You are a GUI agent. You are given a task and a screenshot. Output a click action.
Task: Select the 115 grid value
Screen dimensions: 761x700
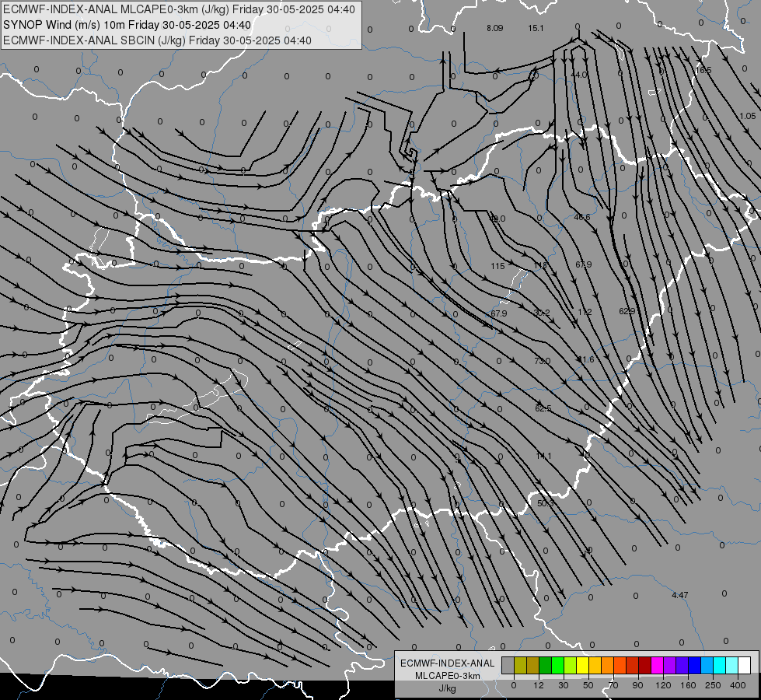coord(497,266)
